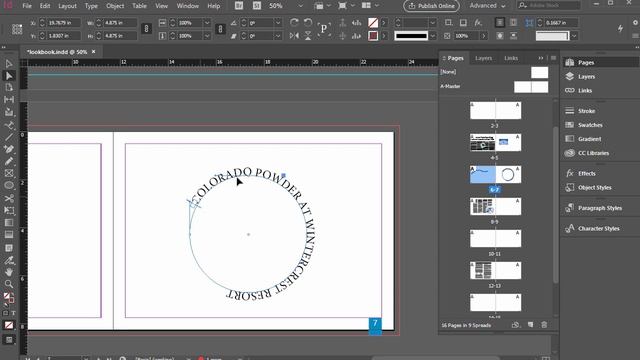Select the Hand tool
The image size is (640, 360).
point(9,272)
